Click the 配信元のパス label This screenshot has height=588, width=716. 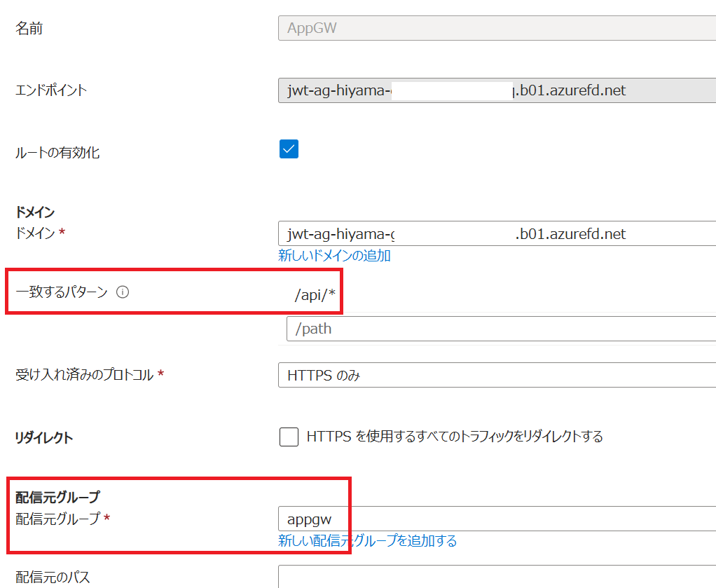53,577
